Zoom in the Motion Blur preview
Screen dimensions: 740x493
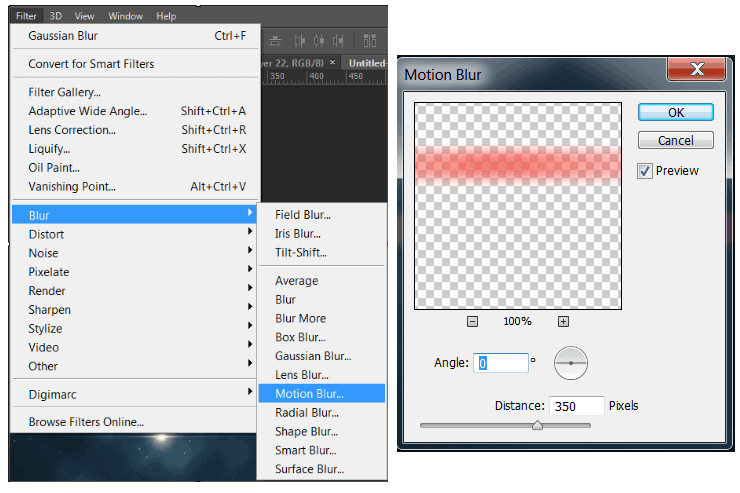coord(563,322)
